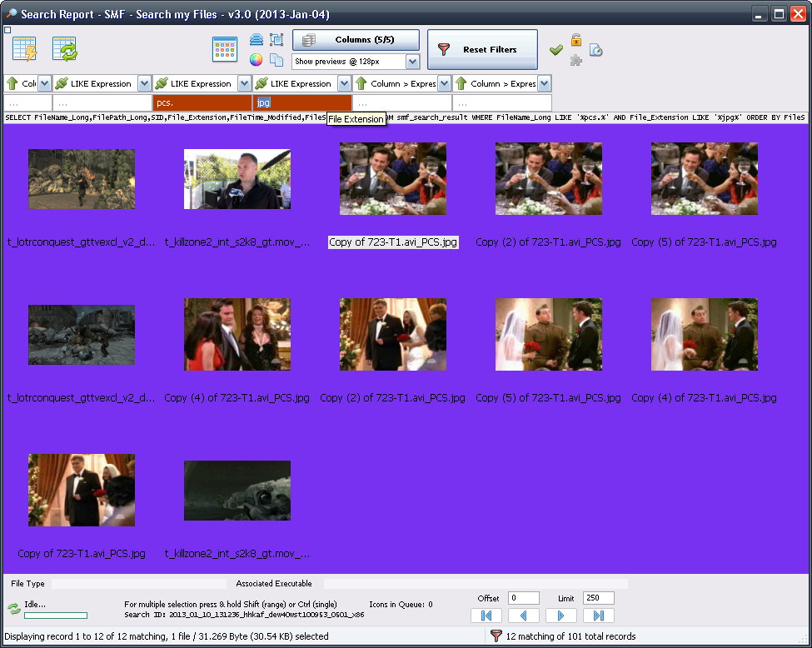Click the blue stacked layers icon
Screen dimensions: 812x648
tap(257, 39)
